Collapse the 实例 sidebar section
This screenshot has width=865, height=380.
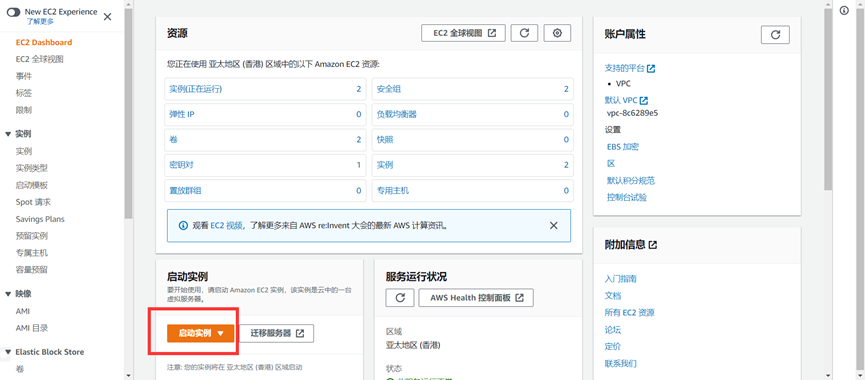[8, 133]
